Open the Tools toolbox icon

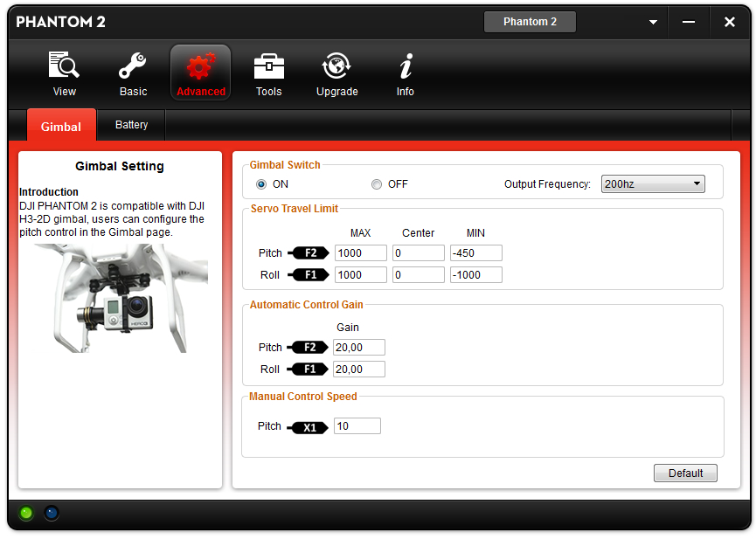(269, 66)
